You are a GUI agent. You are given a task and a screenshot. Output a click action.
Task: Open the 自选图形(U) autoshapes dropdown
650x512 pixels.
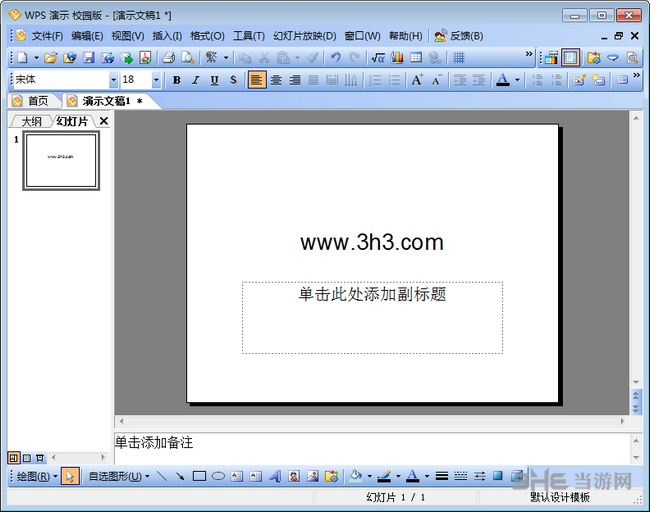pos(119,476)
